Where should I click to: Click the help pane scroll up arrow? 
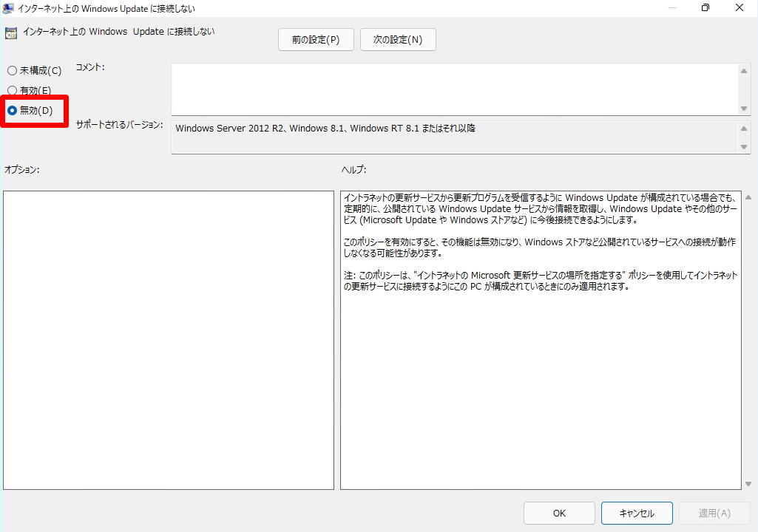(748, 197)
